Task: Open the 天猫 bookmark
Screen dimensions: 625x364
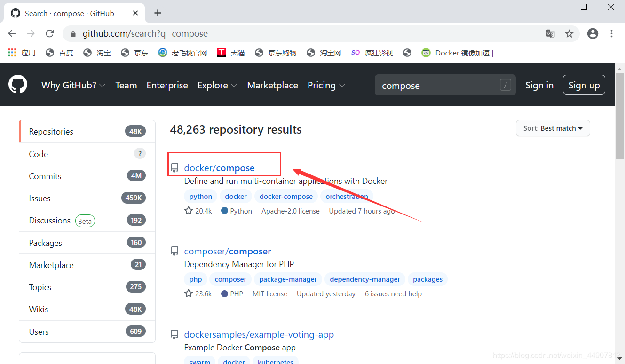Action: point(231,53)
